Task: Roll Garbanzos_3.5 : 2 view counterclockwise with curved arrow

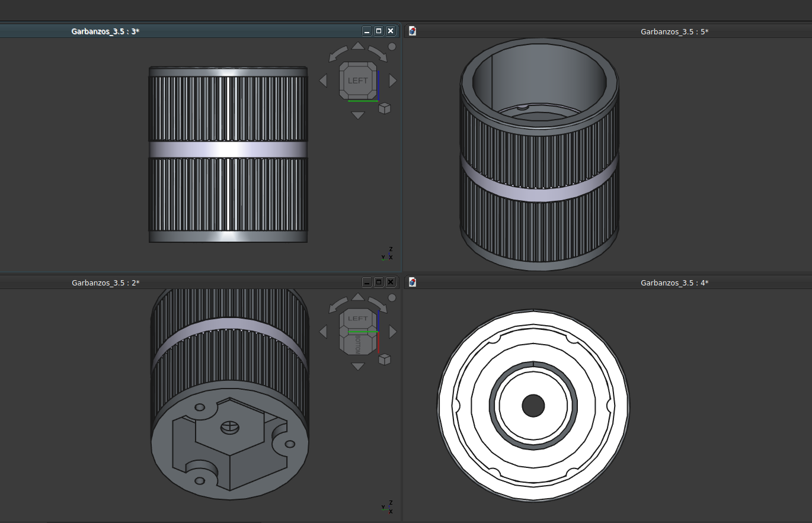Action: [337, 305]
